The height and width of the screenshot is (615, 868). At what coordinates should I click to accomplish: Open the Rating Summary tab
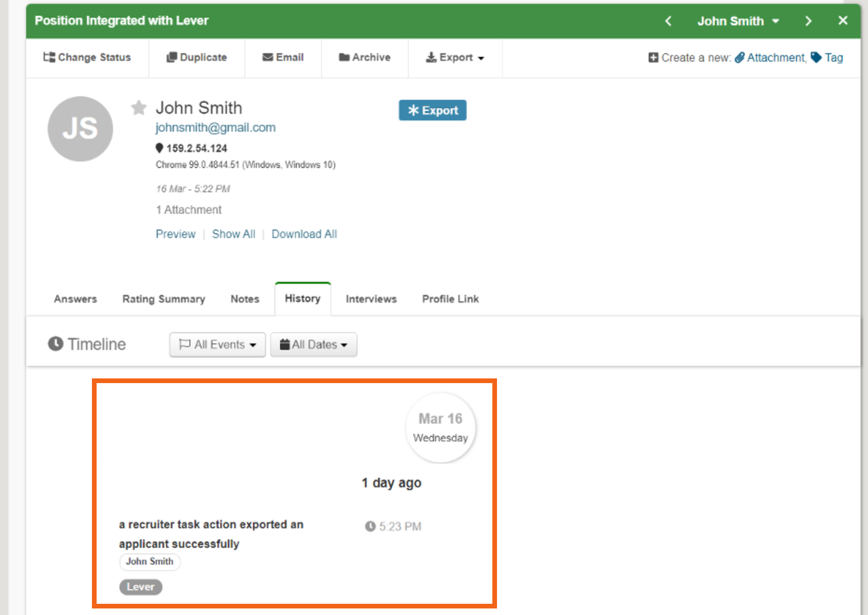[163, 299]
